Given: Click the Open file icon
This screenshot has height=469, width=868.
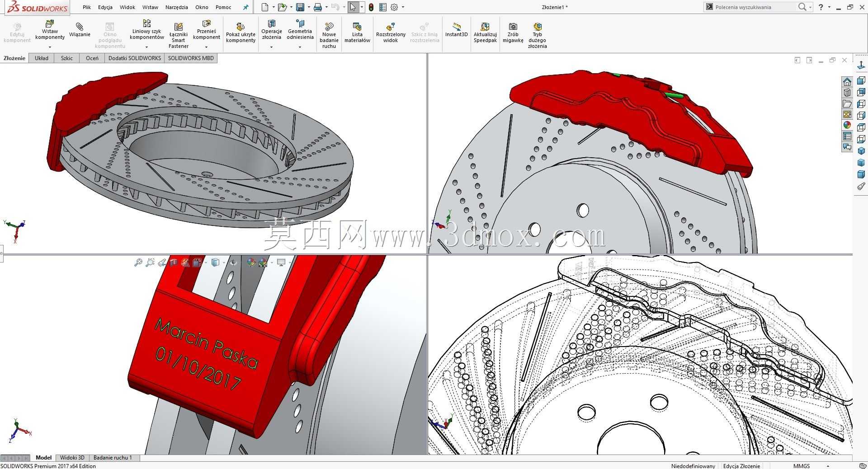Looking at the screenshot, I should pos(282,7).
